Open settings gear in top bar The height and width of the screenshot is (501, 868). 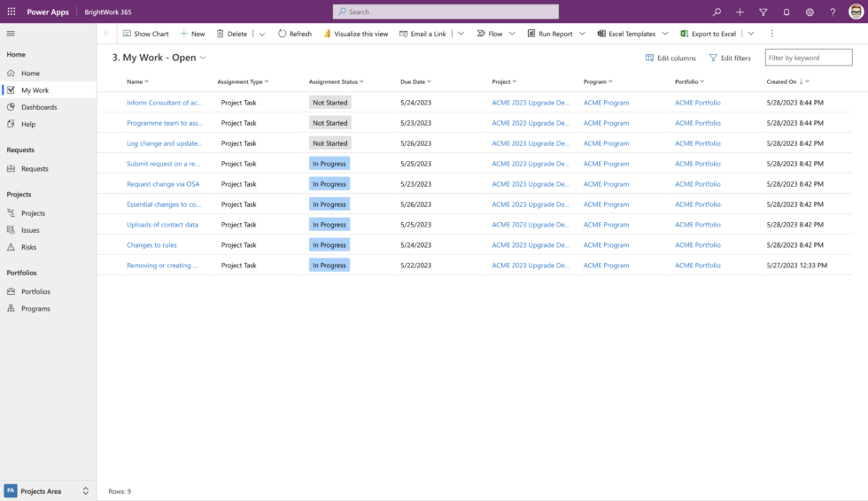[x=810, y=12]
